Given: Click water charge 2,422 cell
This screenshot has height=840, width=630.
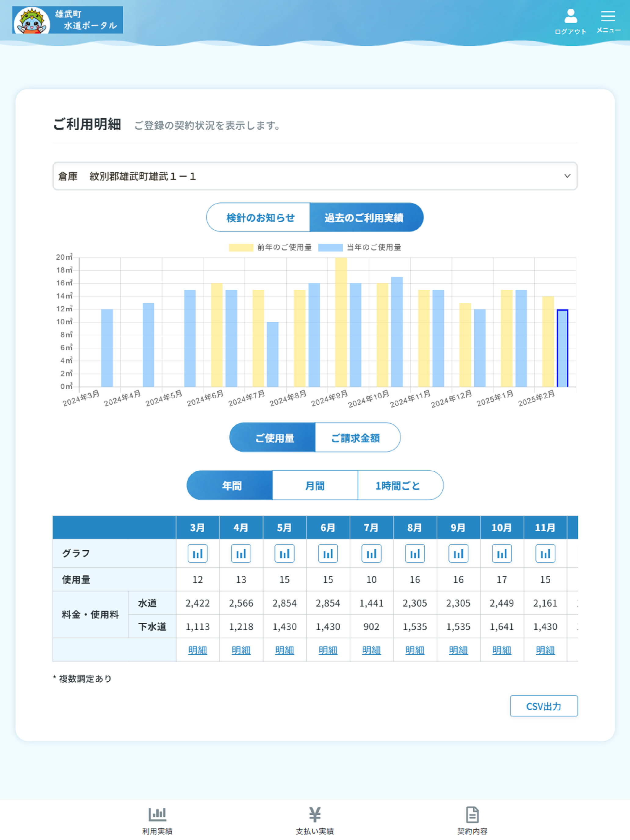Looking at the screenshot, I should click(x=197, y=603).
